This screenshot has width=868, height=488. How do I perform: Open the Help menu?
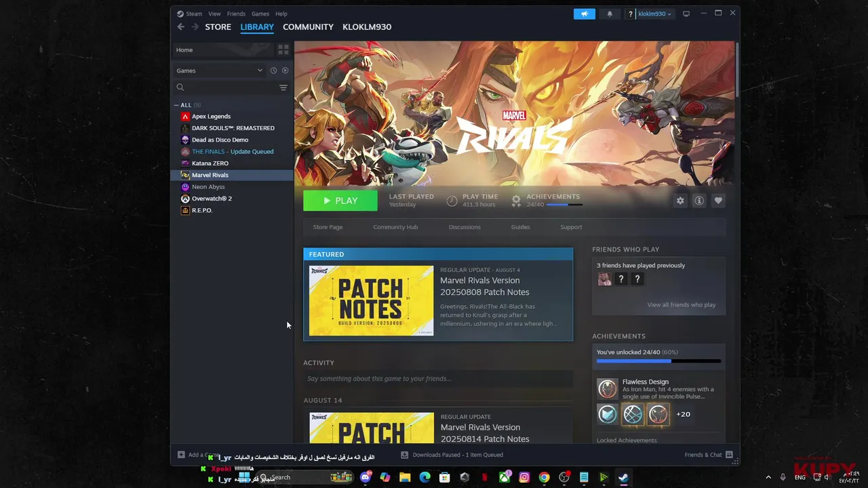pos(281,14)
